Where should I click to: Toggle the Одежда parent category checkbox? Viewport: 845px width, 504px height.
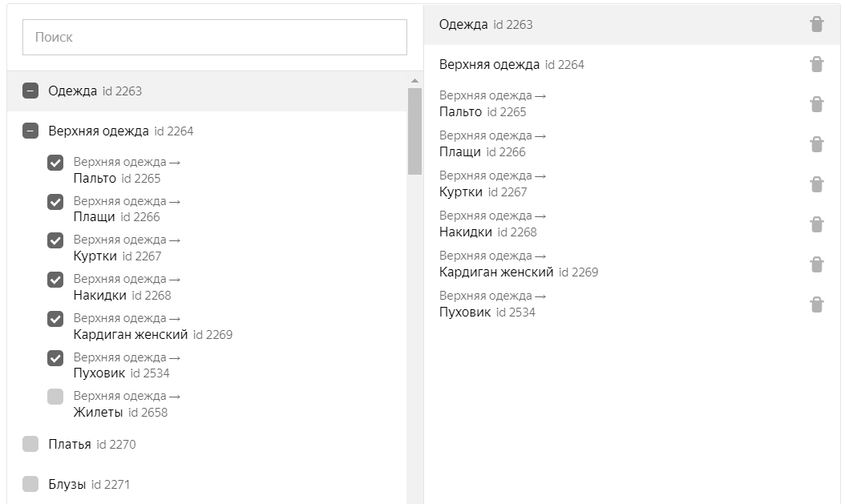point(30,91)
